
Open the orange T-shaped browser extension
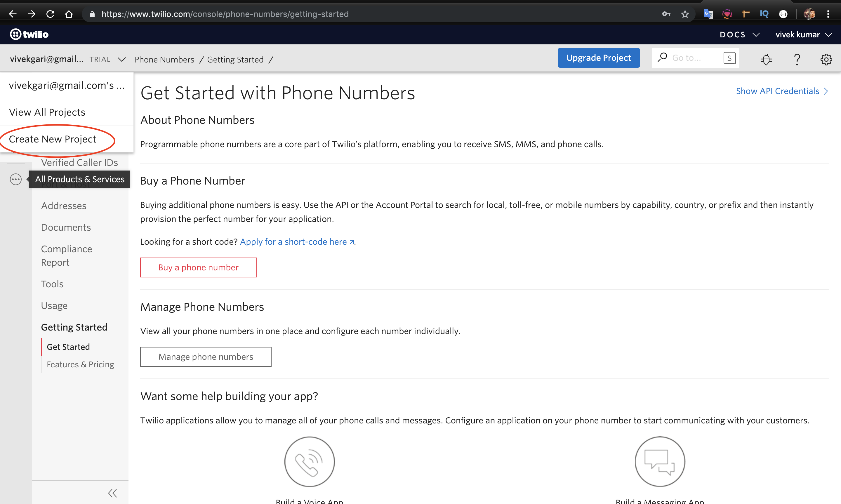coord(746,14)
